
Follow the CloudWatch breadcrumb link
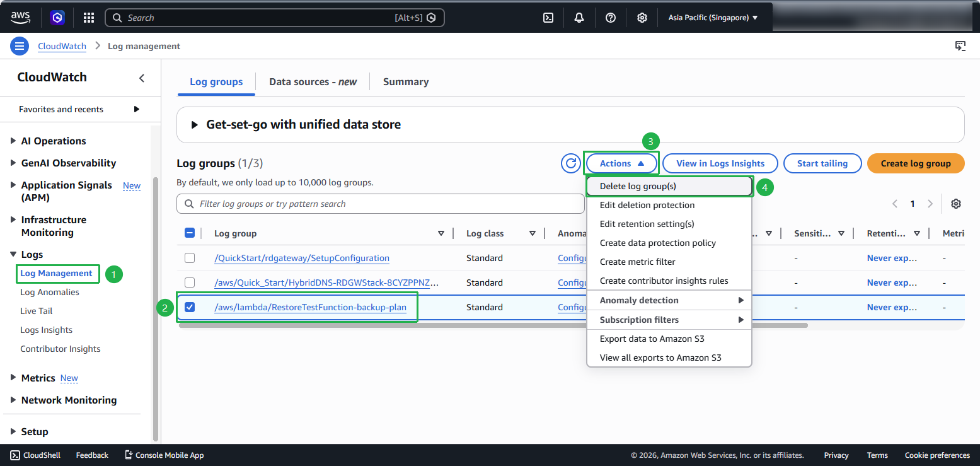tap(62, 46)
